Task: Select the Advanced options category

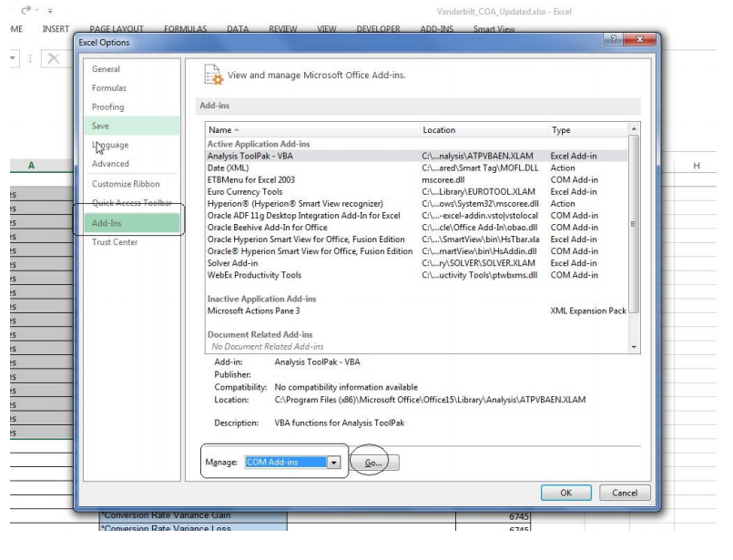Action: tap(111, 164)
